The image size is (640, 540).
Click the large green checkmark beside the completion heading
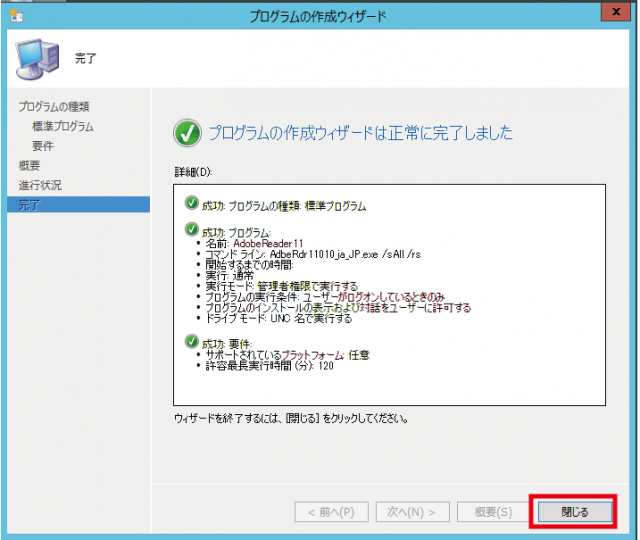[187, 133]
